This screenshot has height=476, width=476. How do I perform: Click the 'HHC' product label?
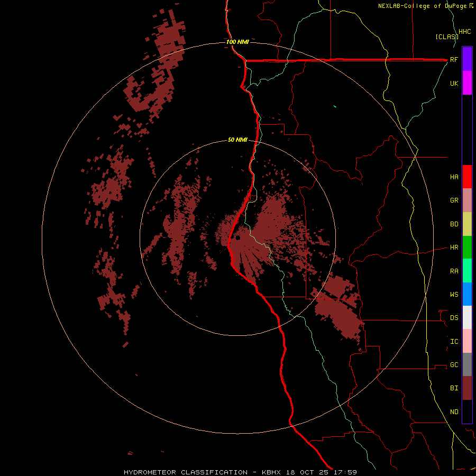click(x=464, y=32)
